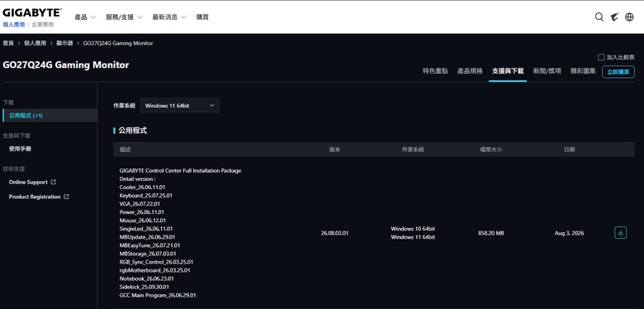Open the search magnifier icon
The width and height of the screenshot is (644, 309).
(x=599, y=17)
